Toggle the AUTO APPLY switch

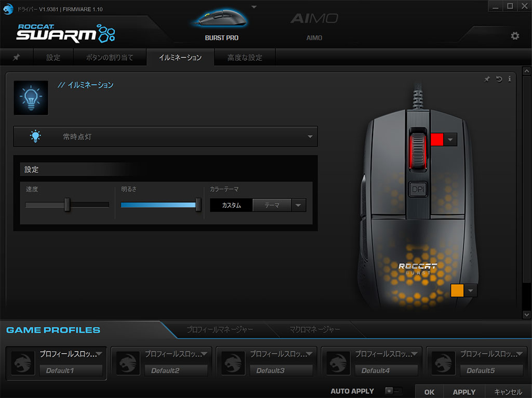tap(394, 391)
